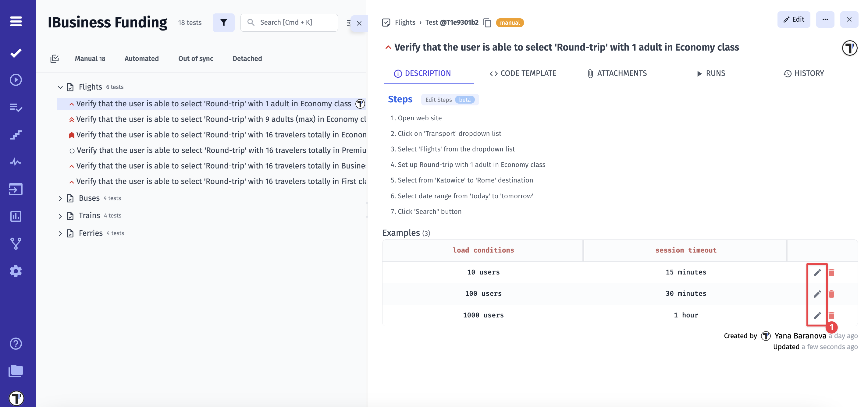Expand the Ferries suite

point(60,233)
